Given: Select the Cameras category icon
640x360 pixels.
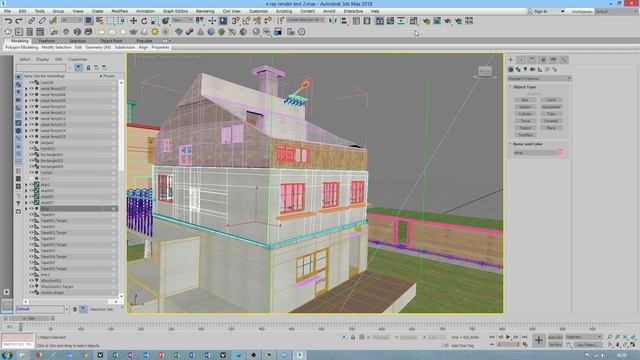Looking at the screenshot, I should click(533, 70).
